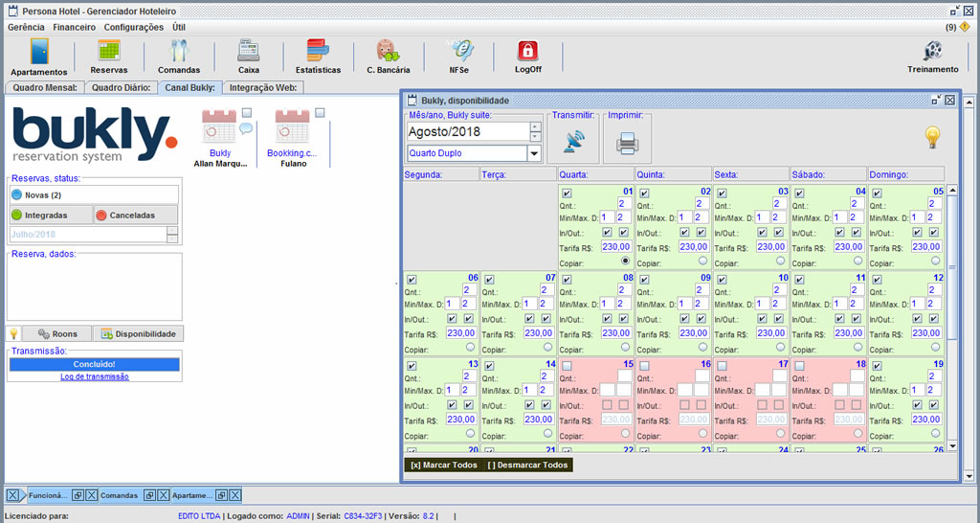
Task: Click the chat bubble on Bukly channel
Action: click(x=246, y=129)
